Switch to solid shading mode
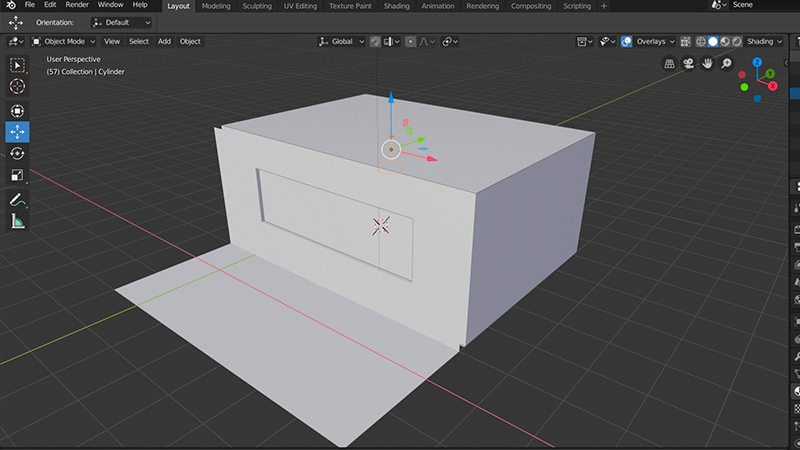This screenshot has width=800, height=450. point(713,41)
